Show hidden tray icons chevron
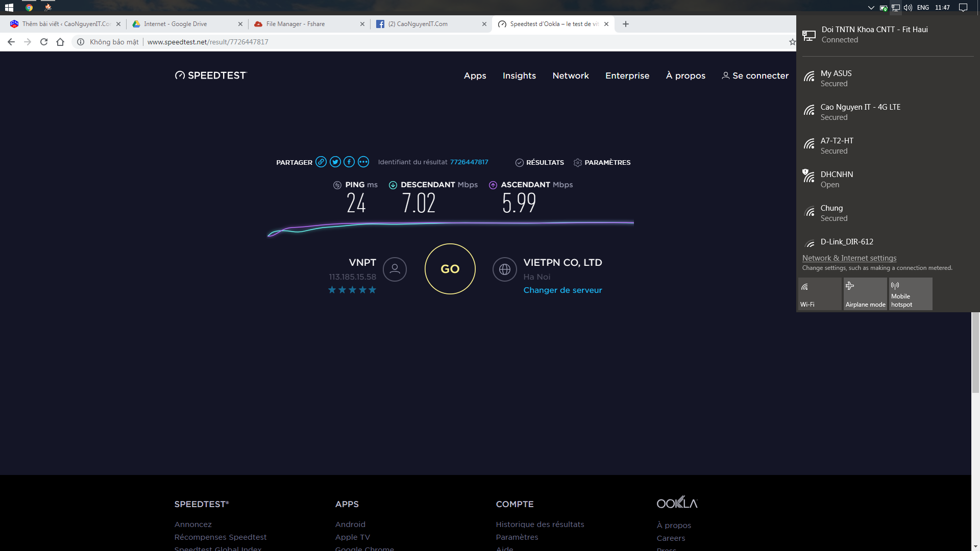 pos(871,8)
